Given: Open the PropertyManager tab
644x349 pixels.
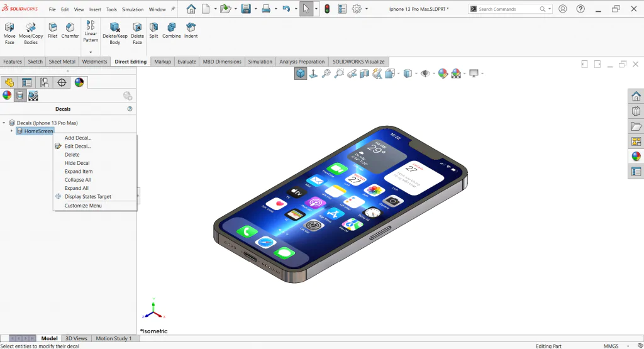Looking at the screenshot, I should pos(26,82).
